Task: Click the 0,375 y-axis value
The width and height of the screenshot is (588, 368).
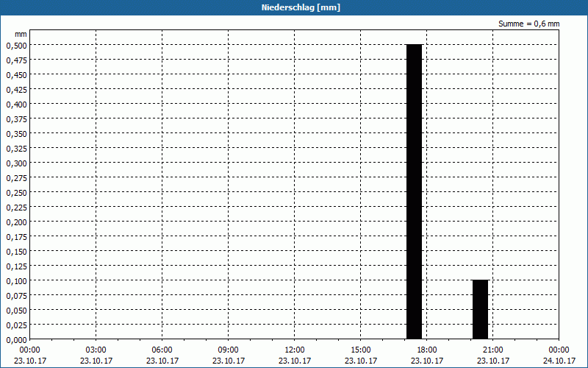Action: [x=16, y=118]
